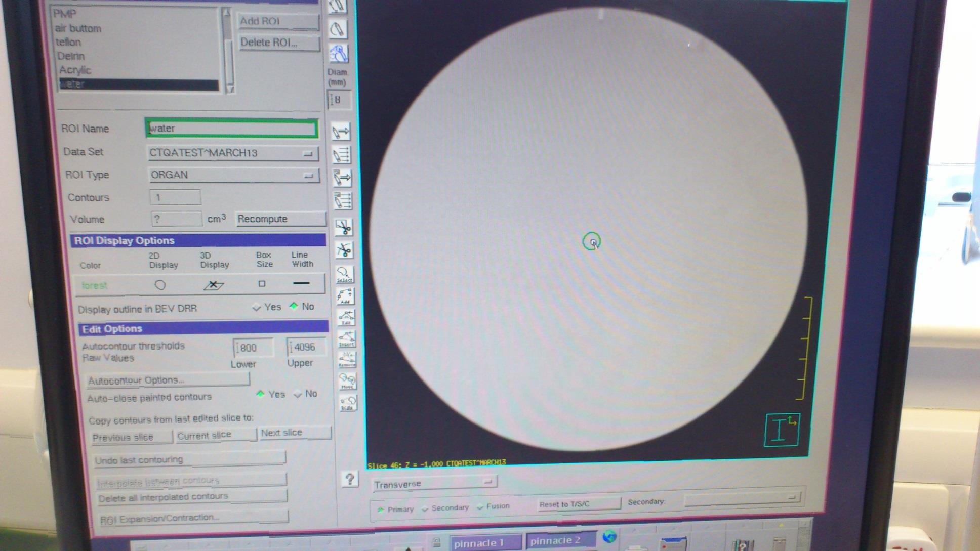Open the Transverse view dropdown
980x551 pixels.
(x=434, y=483)
